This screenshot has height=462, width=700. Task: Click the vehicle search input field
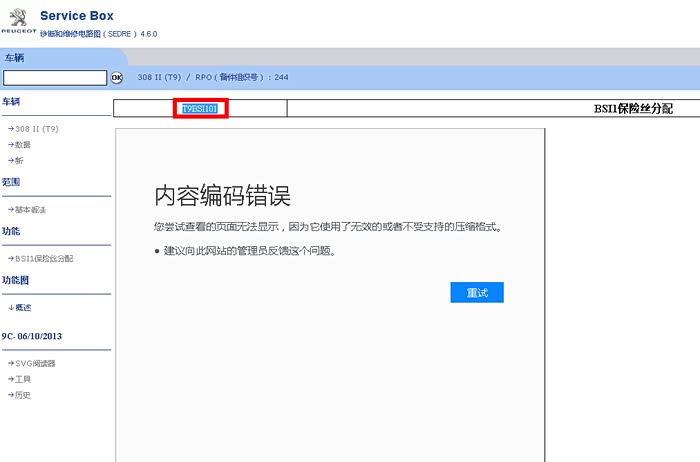tap(55, 77)
